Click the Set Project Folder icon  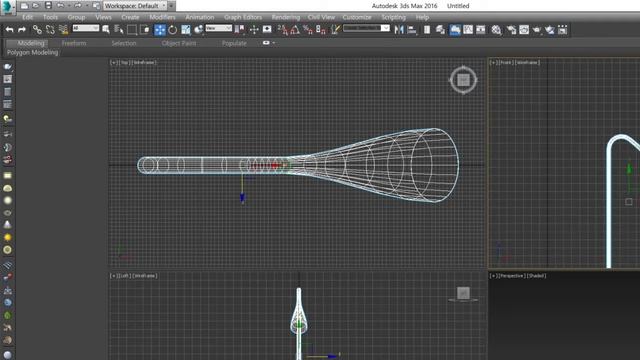(x=96, y=6)
